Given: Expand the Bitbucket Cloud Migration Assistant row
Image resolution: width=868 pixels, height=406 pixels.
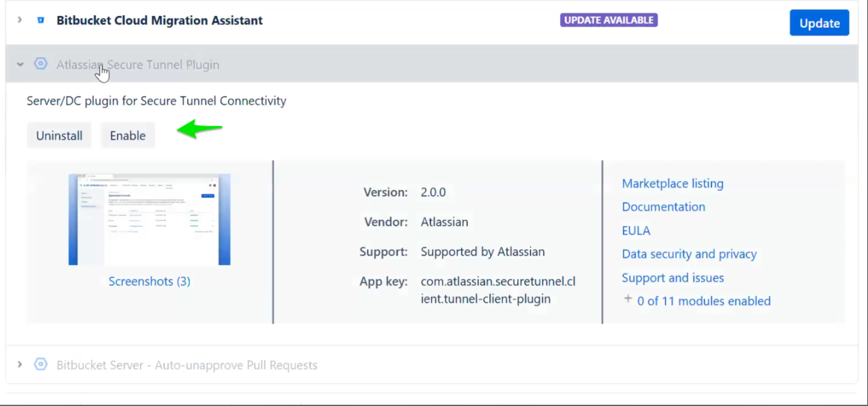Looking at the screenshot, I should coord(19,20).
